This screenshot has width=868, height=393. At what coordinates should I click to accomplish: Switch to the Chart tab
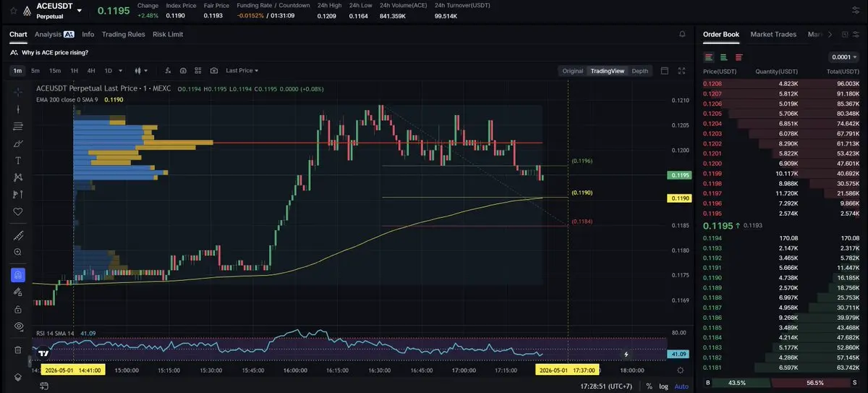18,34
